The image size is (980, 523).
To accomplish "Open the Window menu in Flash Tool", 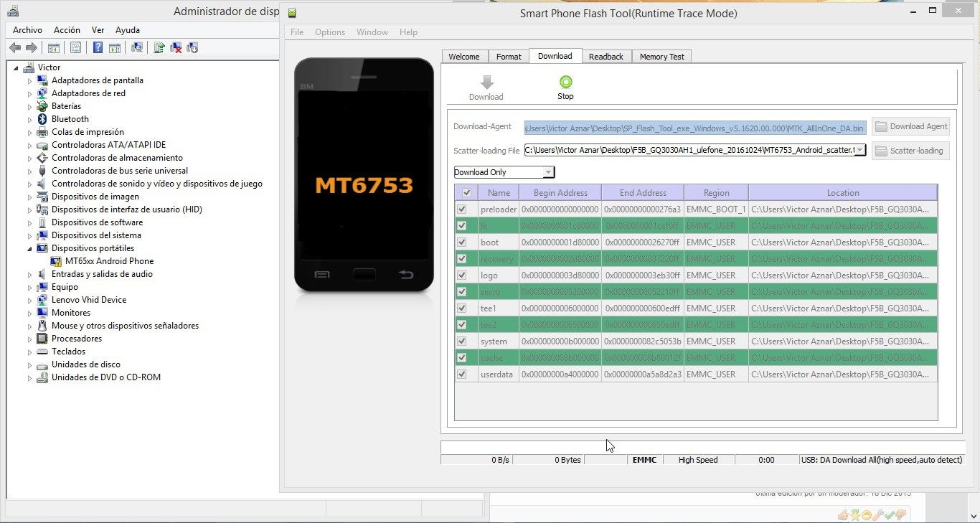I will point(372,32).
